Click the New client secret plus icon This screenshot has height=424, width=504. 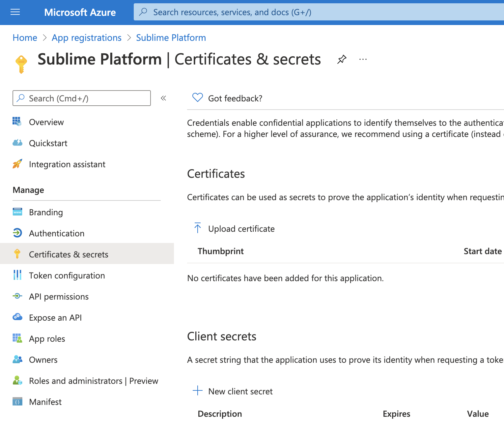pos(198,391)
